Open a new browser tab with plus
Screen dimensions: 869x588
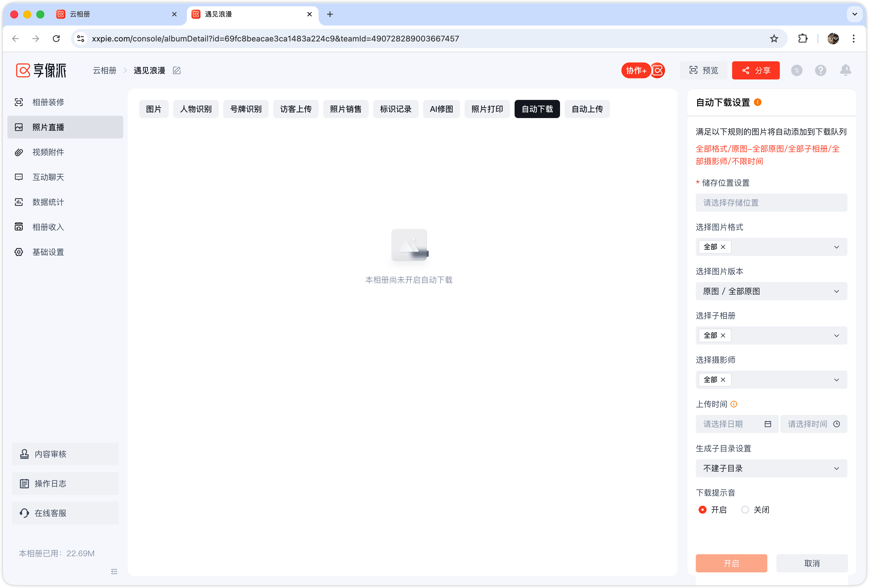[x=330, y=14]
